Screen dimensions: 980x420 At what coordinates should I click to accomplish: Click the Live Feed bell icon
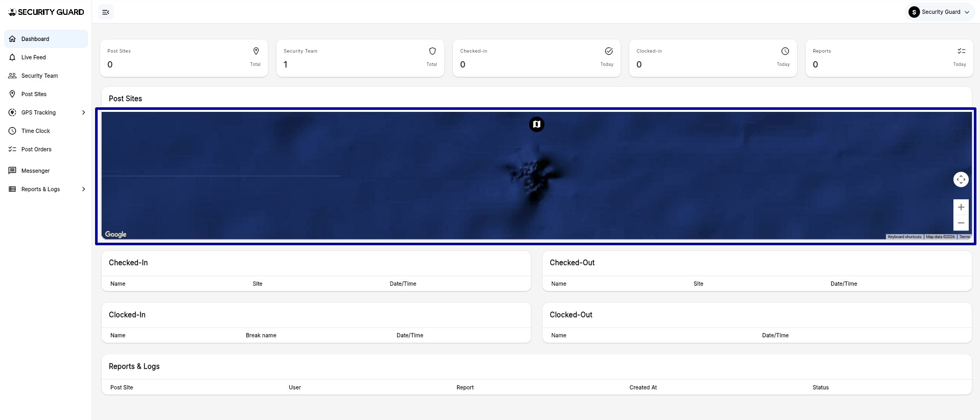(x=12, y=57)
